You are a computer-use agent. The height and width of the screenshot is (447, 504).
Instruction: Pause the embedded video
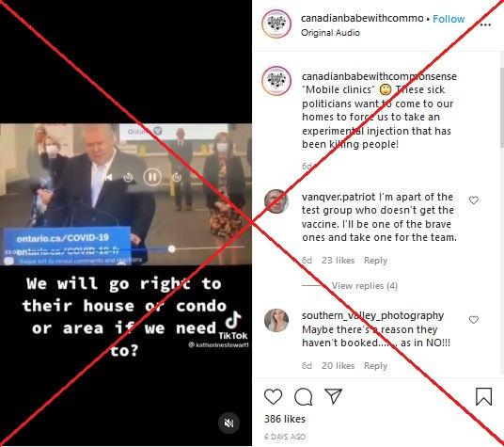(x=152, y=177)
